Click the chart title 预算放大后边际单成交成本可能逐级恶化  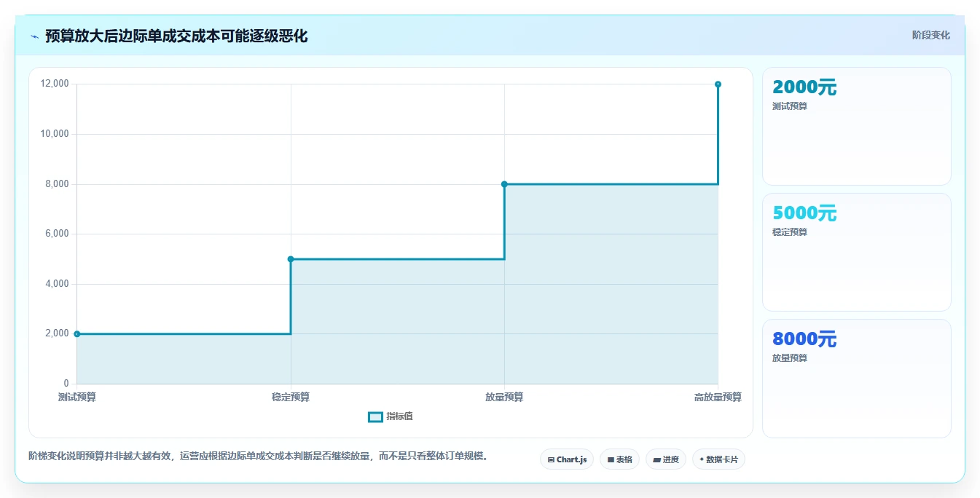click(x=176, y=36)
